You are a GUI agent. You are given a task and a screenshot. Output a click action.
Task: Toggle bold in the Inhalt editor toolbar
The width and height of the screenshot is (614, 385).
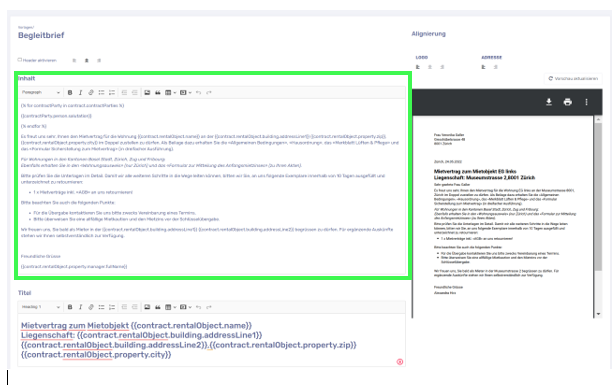pyautogui.click(x=70, y=92)
